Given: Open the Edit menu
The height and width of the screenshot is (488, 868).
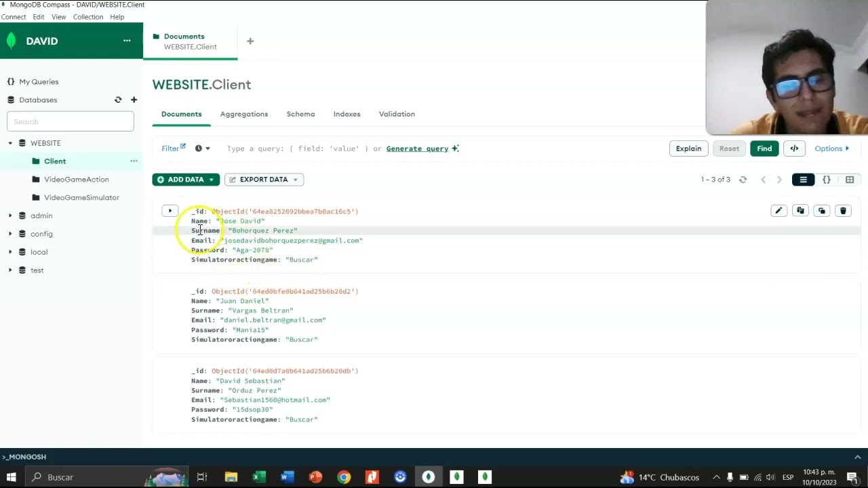Looking at the screenshot, I should coord(39,17).
